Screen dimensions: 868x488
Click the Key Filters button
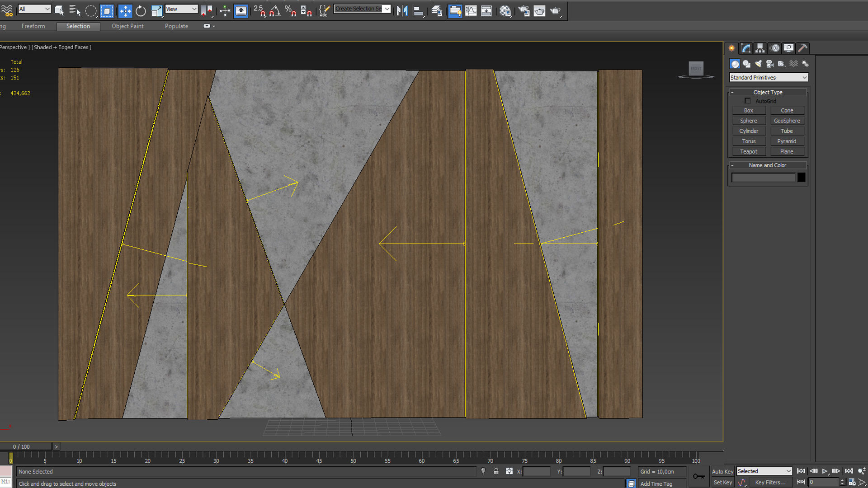[x=770, y=483]
